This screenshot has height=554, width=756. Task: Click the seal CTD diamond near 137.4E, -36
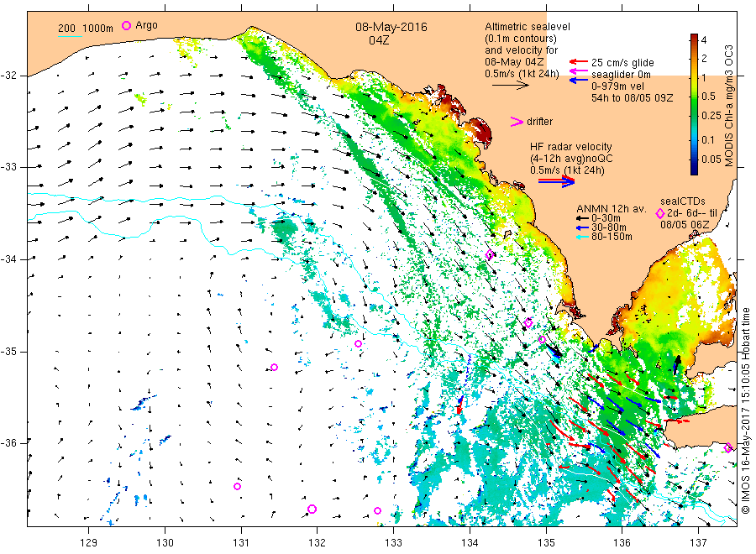728,448
